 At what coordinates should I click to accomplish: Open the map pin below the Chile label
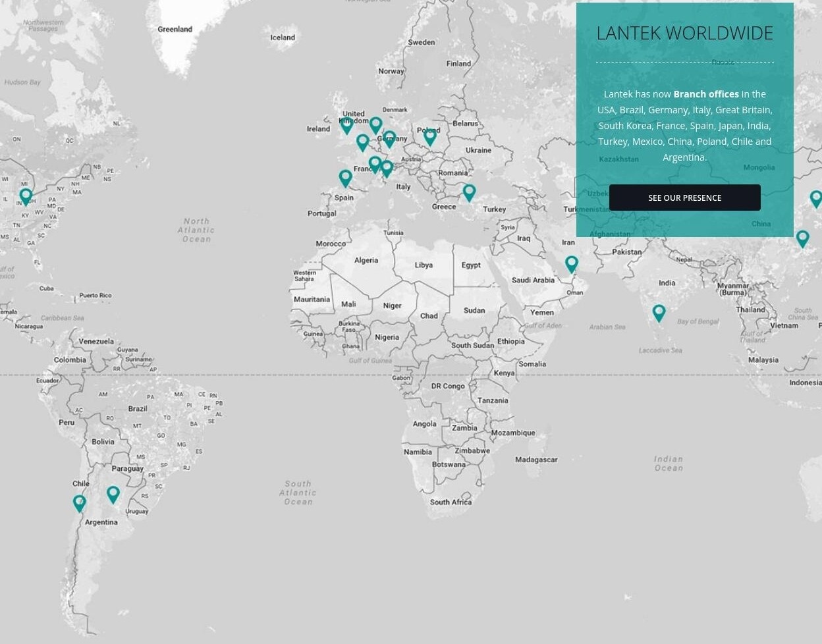(79, 504)
